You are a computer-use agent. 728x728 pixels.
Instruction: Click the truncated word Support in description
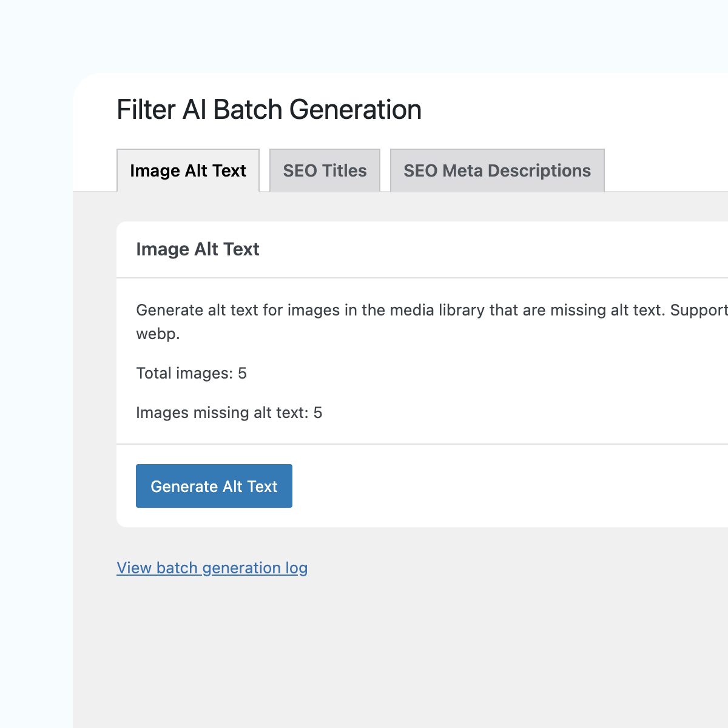(x=698, y=310)
